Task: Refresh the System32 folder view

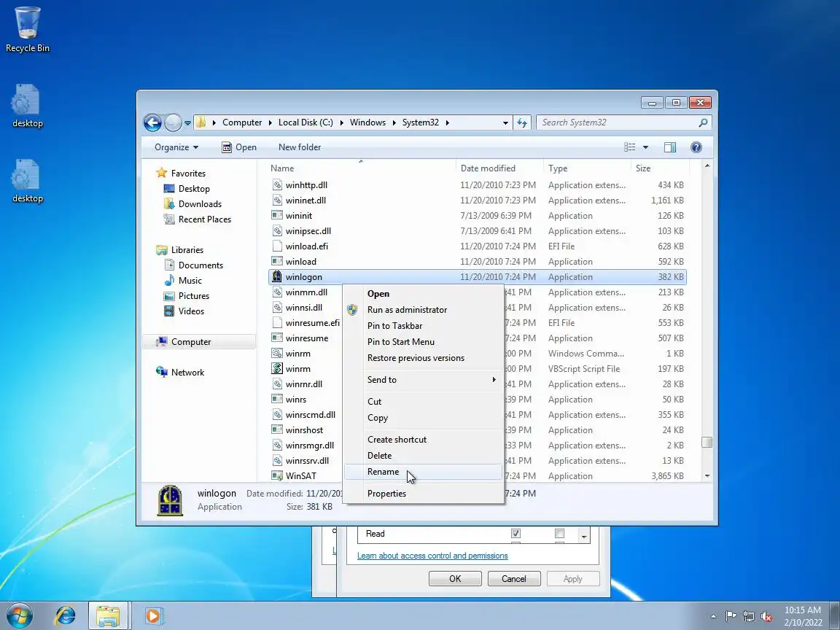Action: click(522, 122)
